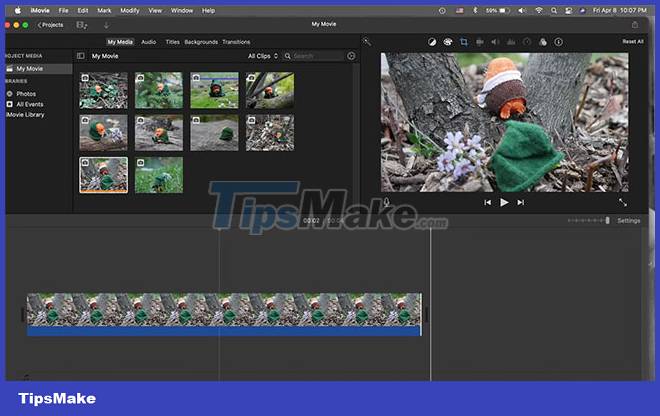Screen dimensions: 660x416
Task: Click the timeline clip filmstrip
Action: [x=224, y=309]
